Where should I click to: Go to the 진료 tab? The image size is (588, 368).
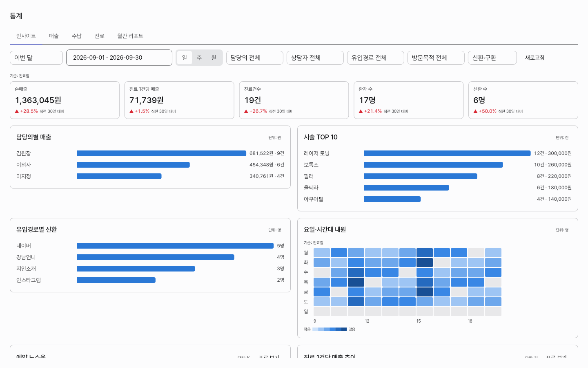pyautogui.click(x=100, y=36)
